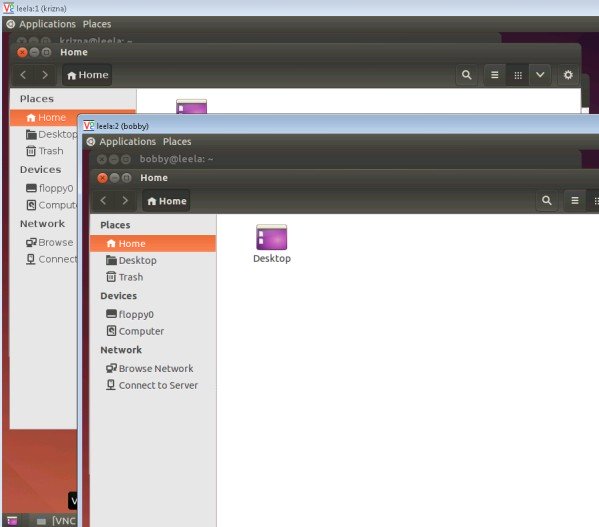Go forward in bobby's Home file manager
This screenshot has width=599, height=527.
[125, 200]
